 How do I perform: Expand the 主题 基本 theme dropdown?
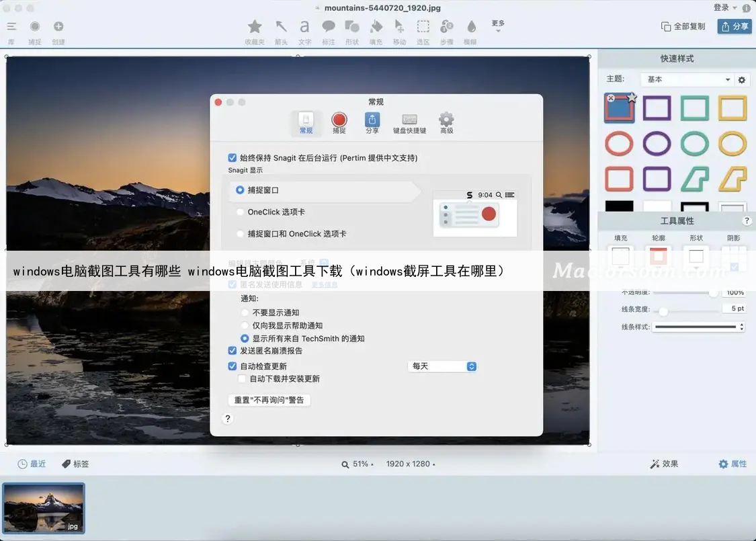(686, 80)
